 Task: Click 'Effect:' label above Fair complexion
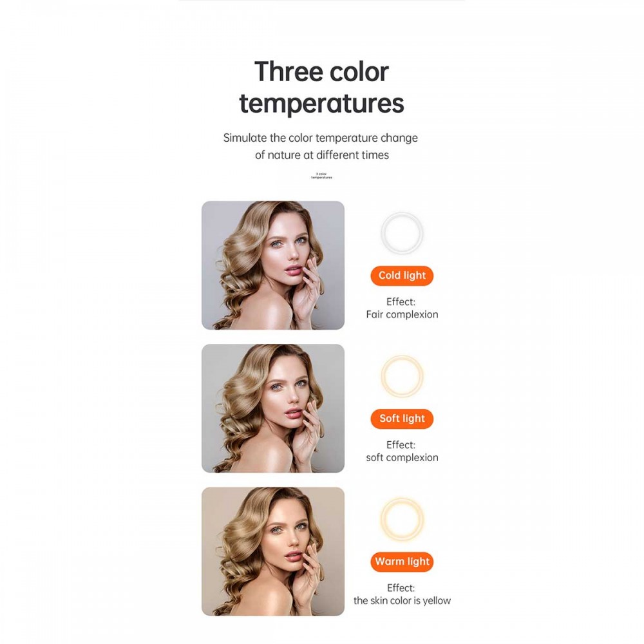point(401,301)
